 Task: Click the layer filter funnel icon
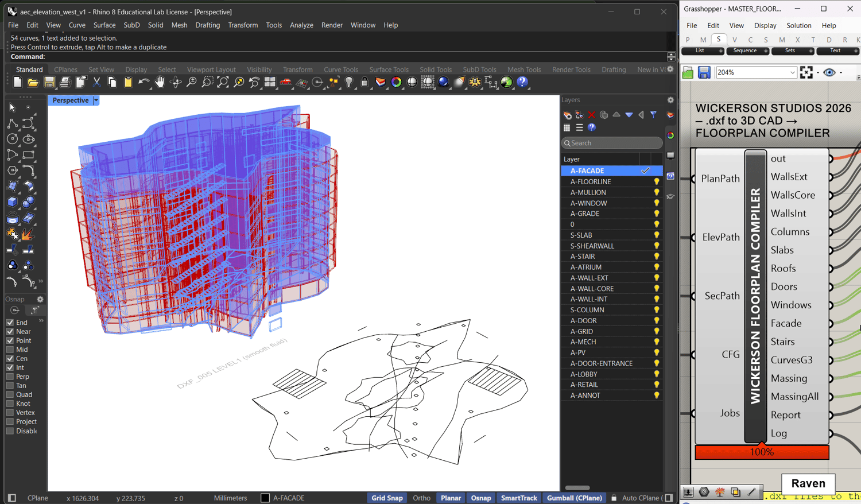tap(653, 115)
